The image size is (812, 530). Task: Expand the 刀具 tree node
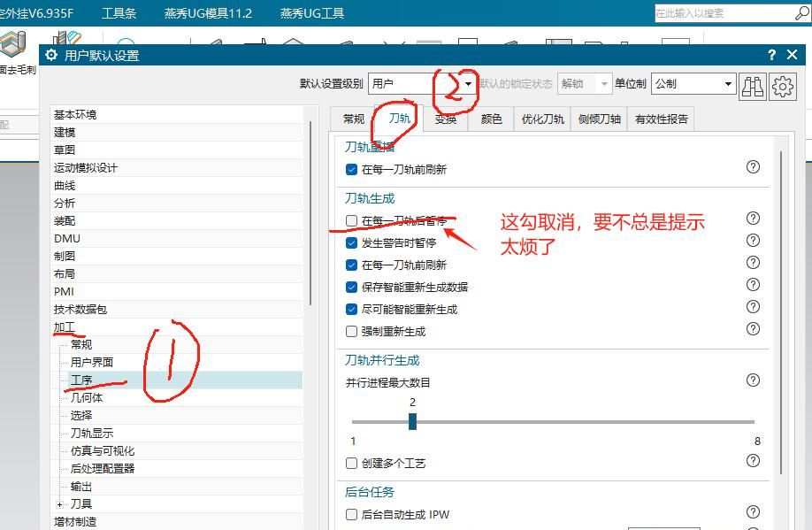pyautogui.click(x=57, y=503)
